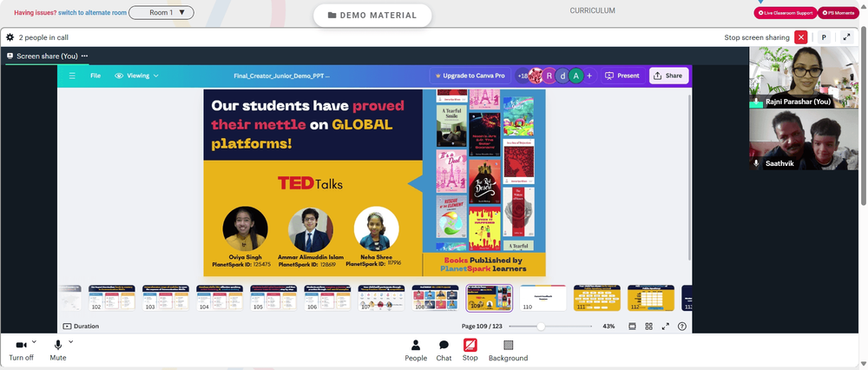This screenshot has height=370, width=868.
Task: Open the Curriculum tab
Action: point(592,10)
